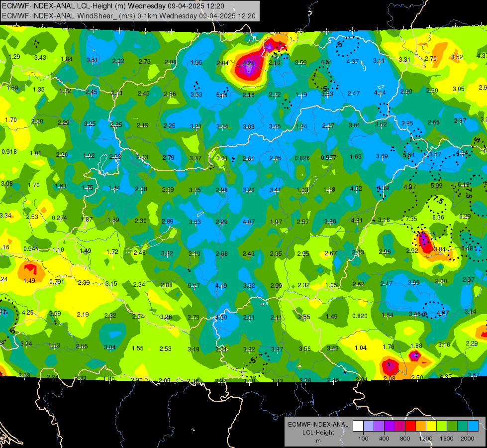Click the wind shear value "6.48"

point(467,248)
